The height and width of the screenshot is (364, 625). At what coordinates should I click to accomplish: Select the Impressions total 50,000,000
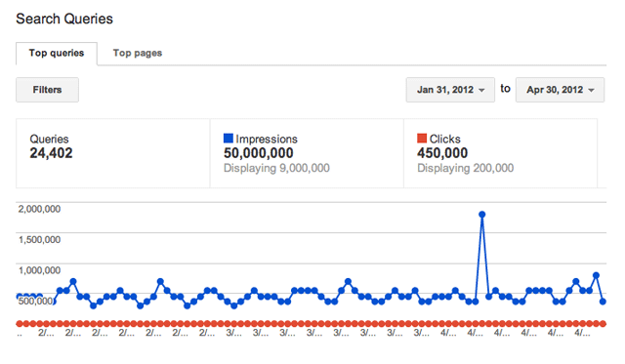click(258, 153)
